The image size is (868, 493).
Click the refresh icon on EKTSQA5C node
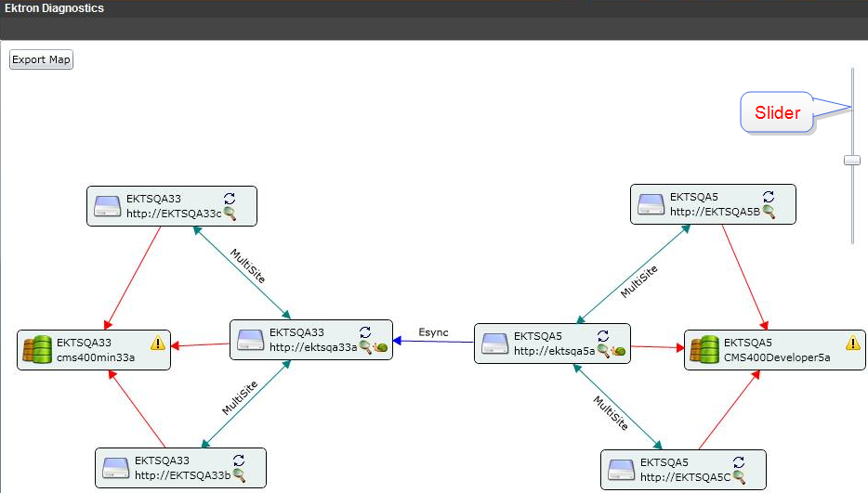tap(739, 462)
